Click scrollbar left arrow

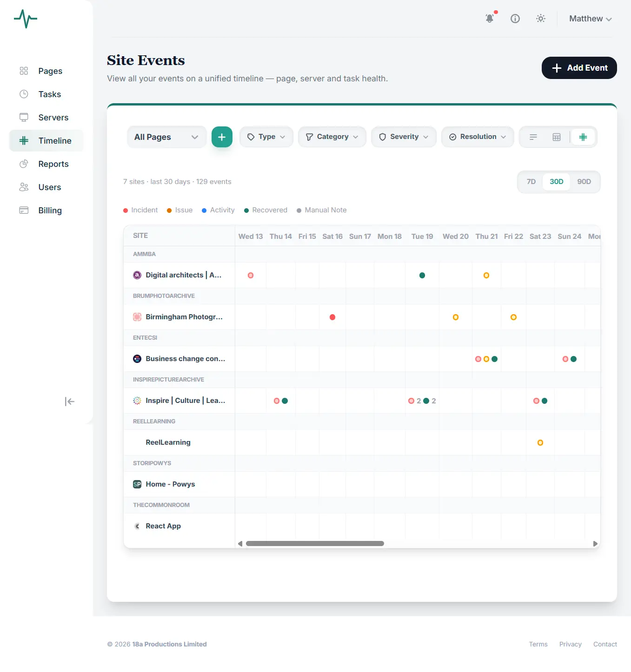pos(240,544)
